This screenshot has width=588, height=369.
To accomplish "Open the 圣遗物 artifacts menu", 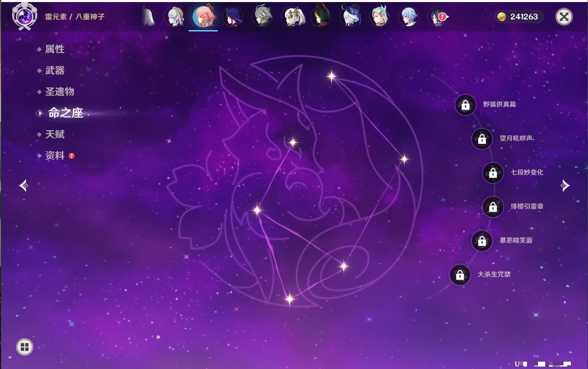I will 59,92.
